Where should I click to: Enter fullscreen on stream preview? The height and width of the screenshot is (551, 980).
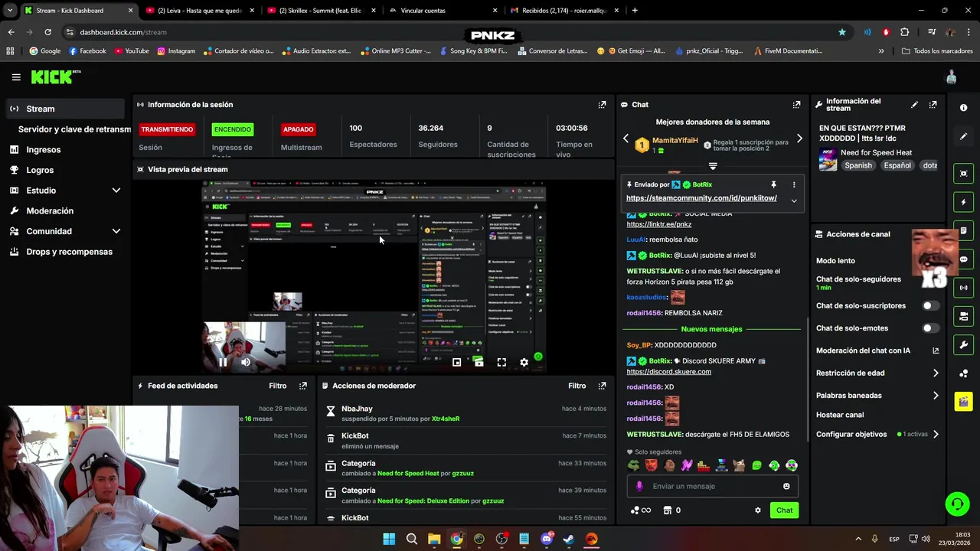(x=501, y=363)
